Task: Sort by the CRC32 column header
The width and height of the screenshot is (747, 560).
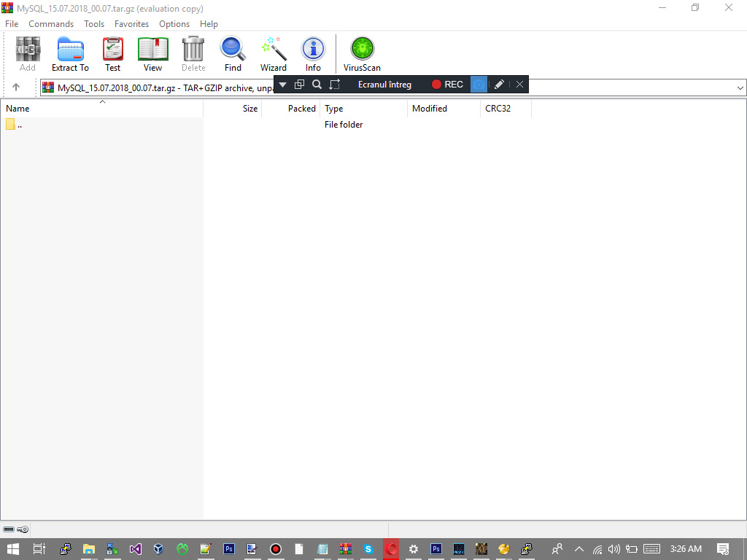Action: click(x=506, y=109)
